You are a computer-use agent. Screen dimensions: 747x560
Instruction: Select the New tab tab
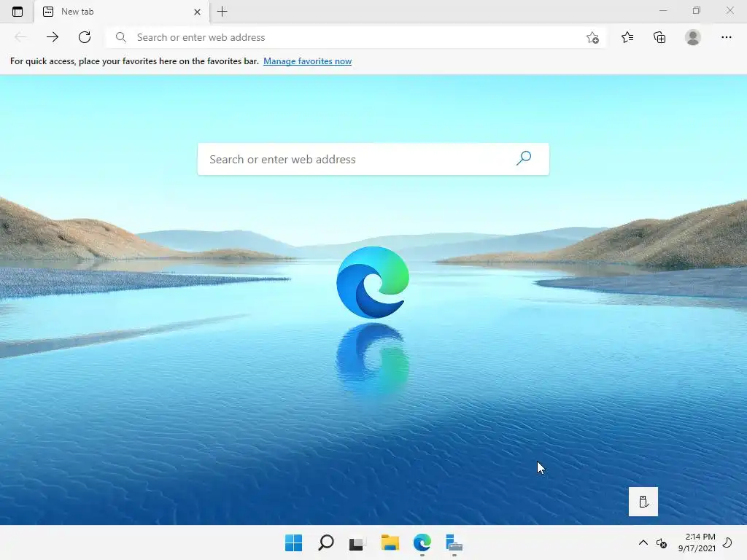[x=122, y=12]
